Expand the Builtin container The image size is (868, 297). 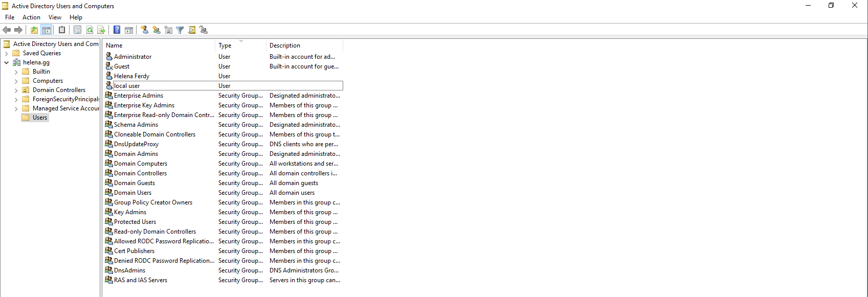tap(16, 72)
